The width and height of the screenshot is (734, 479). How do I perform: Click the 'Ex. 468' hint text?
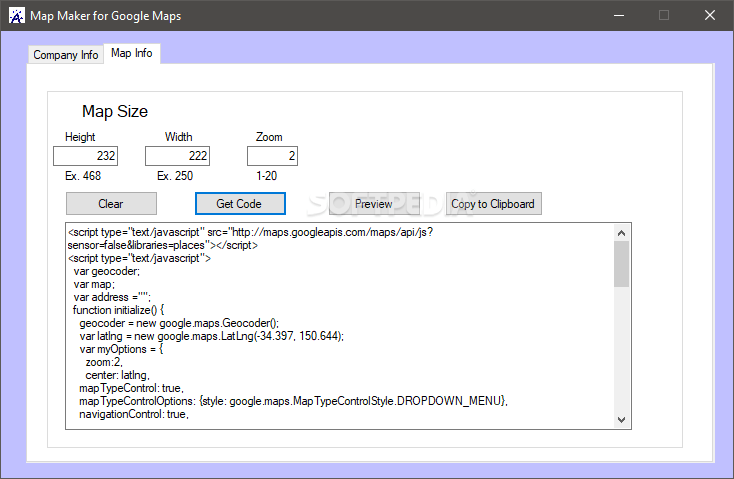click(83, 176)
